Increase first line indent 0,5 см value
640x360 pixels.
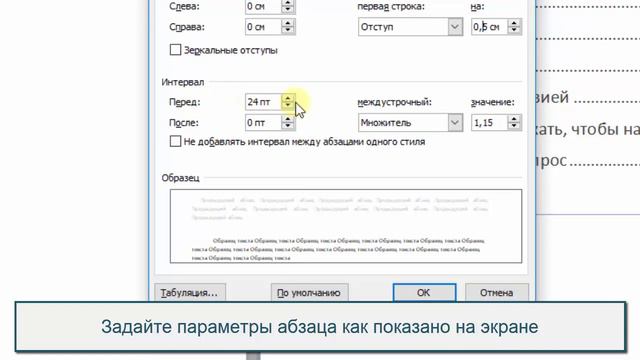tap(514, 23)
